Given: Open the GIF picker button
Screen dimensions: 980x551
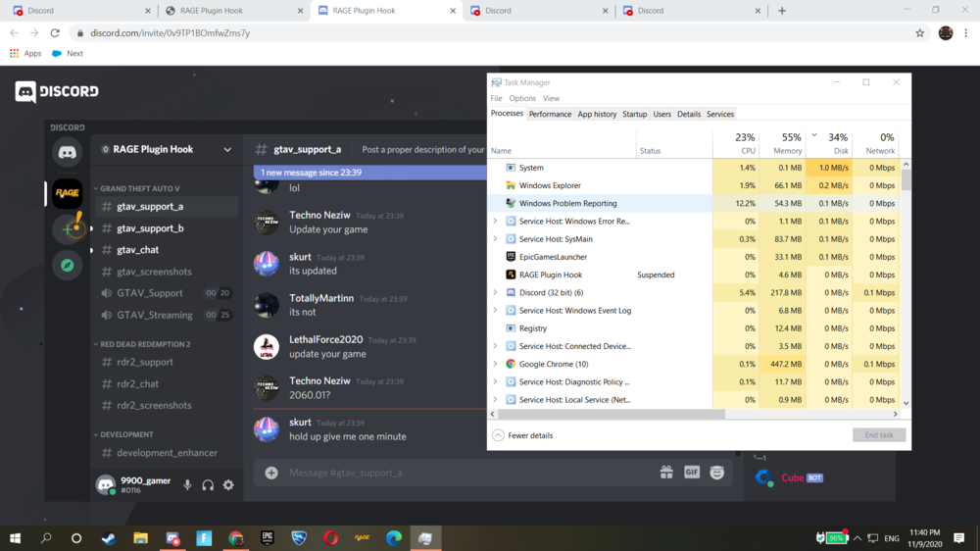Looking at the screenshot, I should (x=691, y=473).
